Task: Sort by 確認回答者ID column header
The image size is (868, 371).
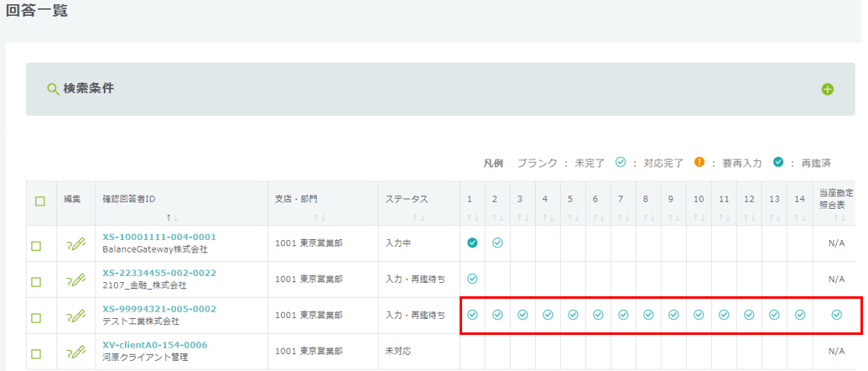Action: coord(169,217)
